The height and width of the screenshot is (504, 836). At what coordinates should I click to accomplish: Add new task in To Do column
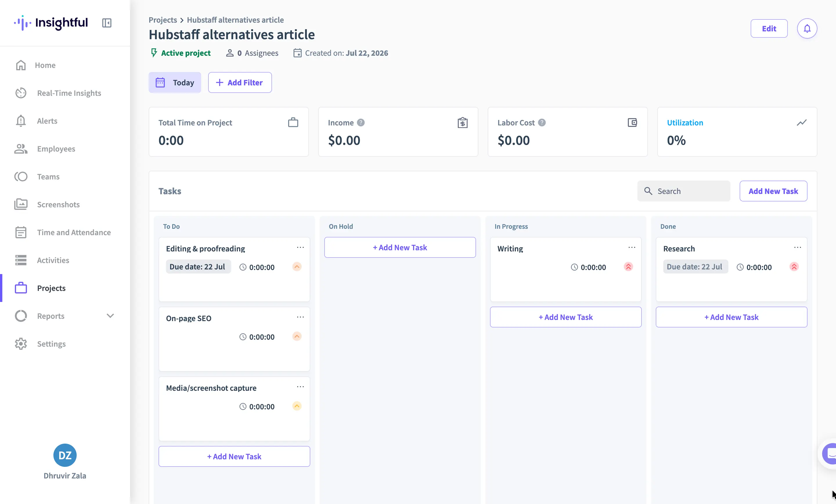point(234,456)
